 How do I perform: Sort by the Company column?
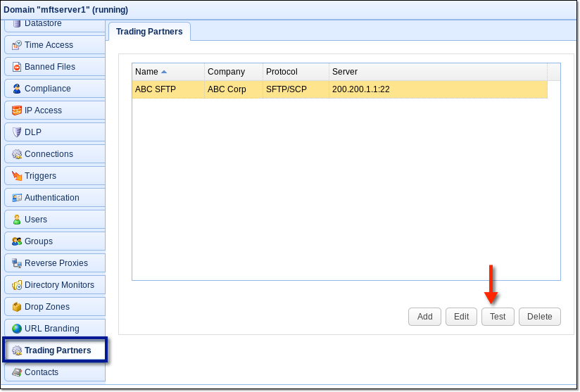coord(234,72)
